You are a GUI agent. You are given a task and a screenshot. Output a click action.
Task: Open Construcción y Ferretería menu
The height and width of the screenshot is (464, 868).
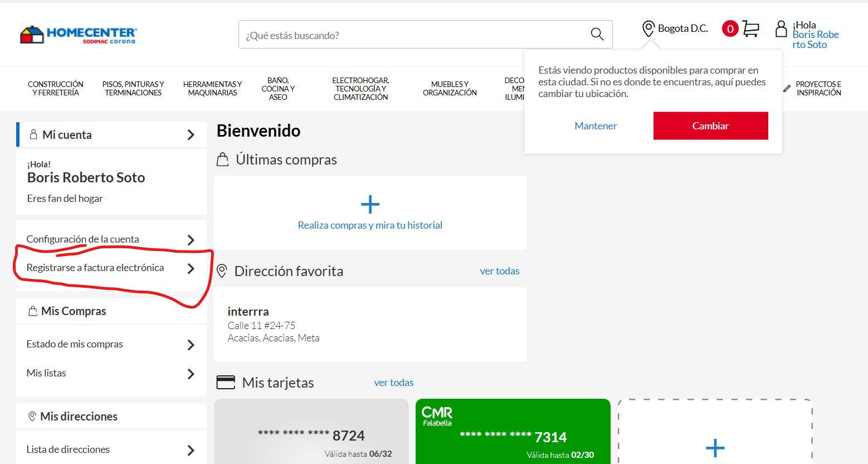click(x=56, y=89)
